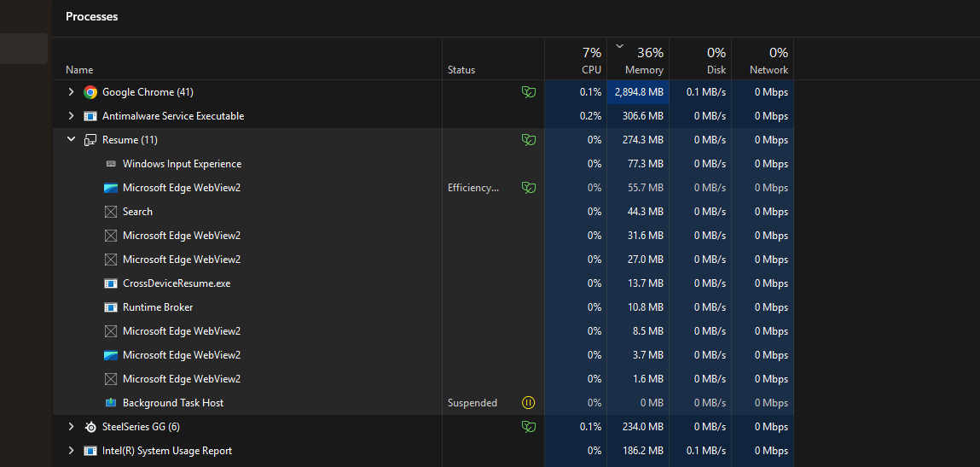
Task: Click the 44.3 MB memory cell
Action: 638,212
